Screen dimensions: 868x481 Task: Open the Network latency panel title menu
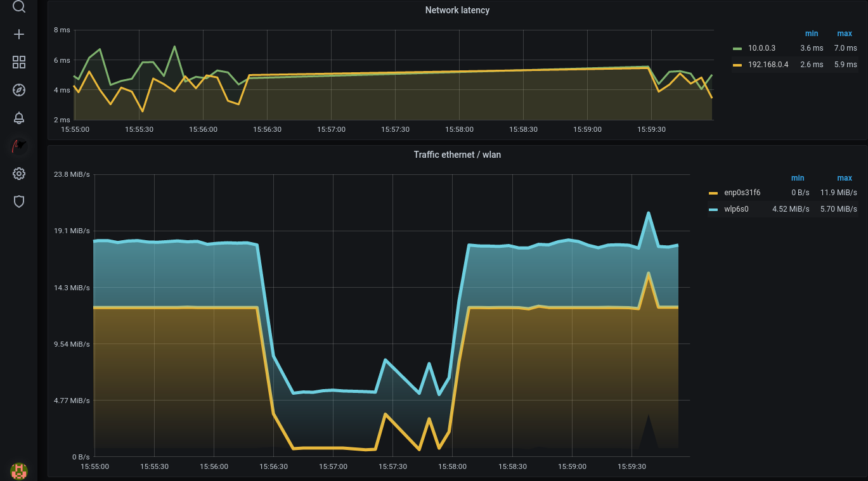pos(457,10)
